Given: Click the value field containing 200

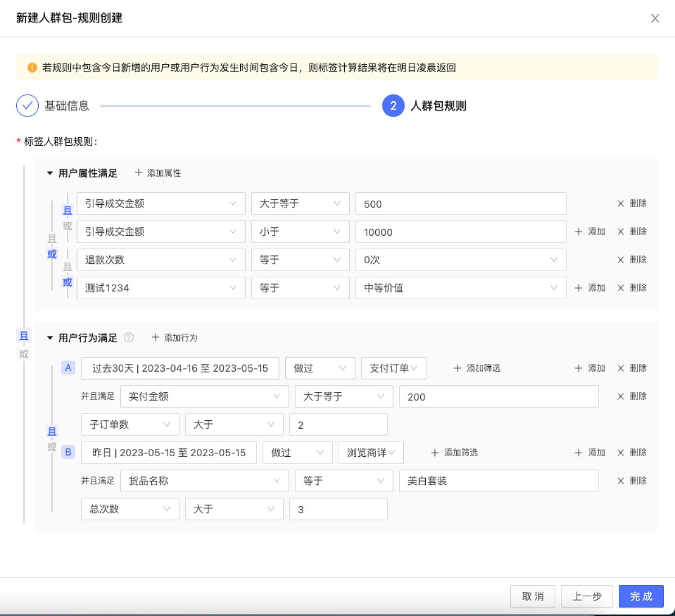Looking at the screenshot, I should click(x=499, y=397).
